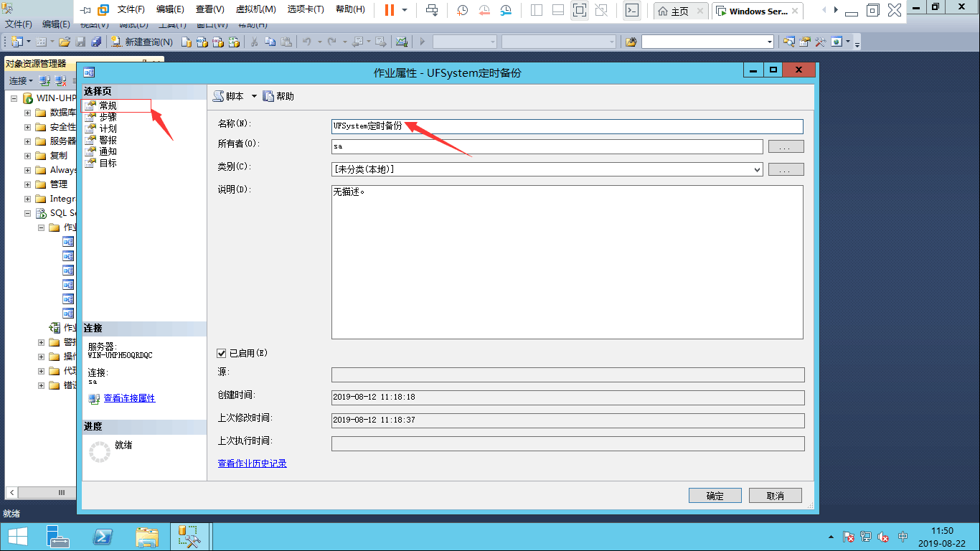Expand the 安全性 folder node
Image resolution: width=980 pixels, height=551 pixels.
(x=27, y=127)
